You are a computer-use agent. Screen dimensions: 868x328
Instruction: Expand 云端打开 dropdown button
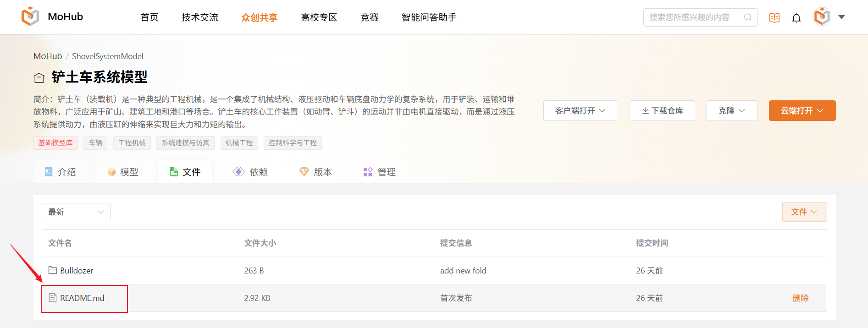click(x=802, y=110)
